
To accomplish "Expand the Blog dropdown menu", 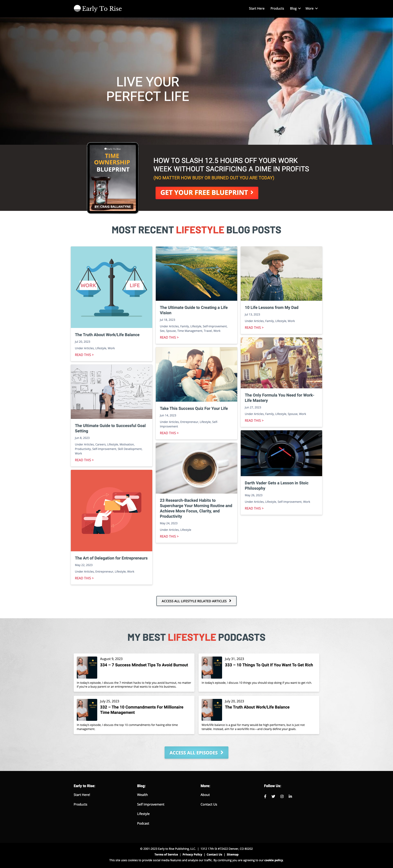I will pyautogui.click(x=295, y=8).
